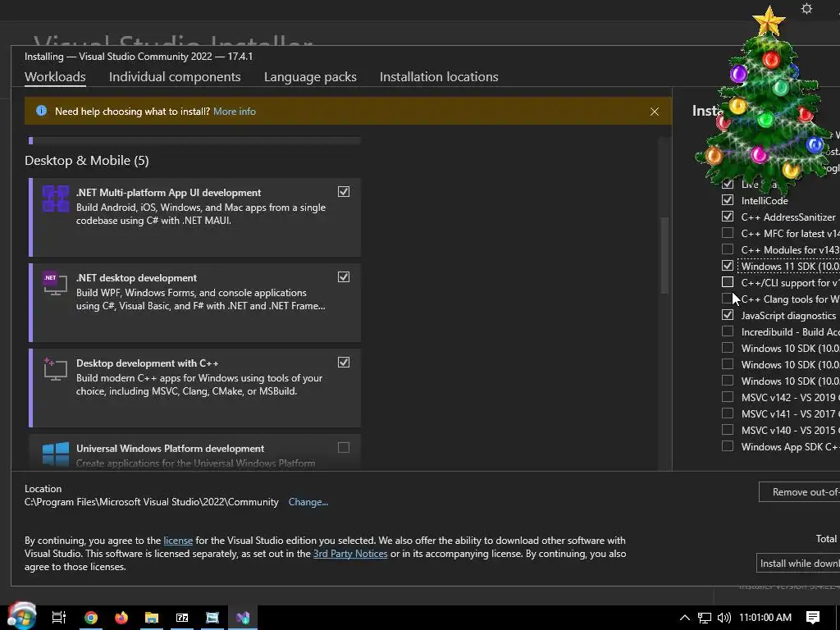Click Change... next to install location
This screenshot has height=630, width=840.
[308, 502]
